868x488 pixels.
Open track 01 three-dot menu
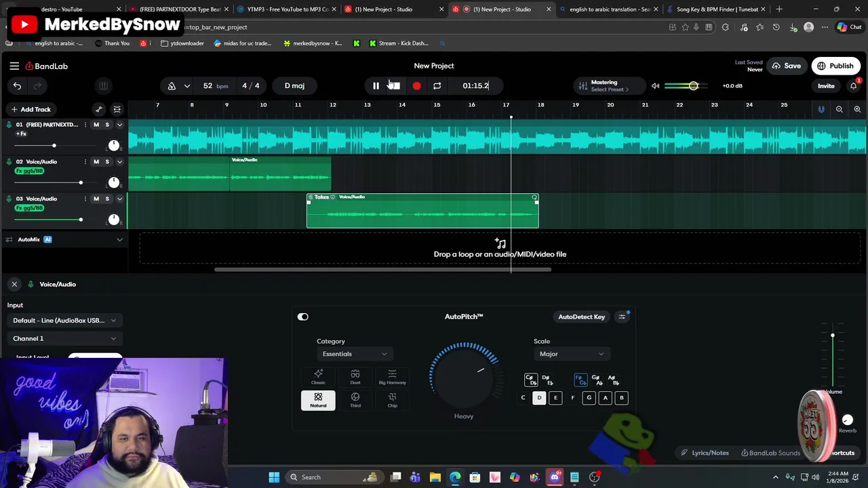85,125
